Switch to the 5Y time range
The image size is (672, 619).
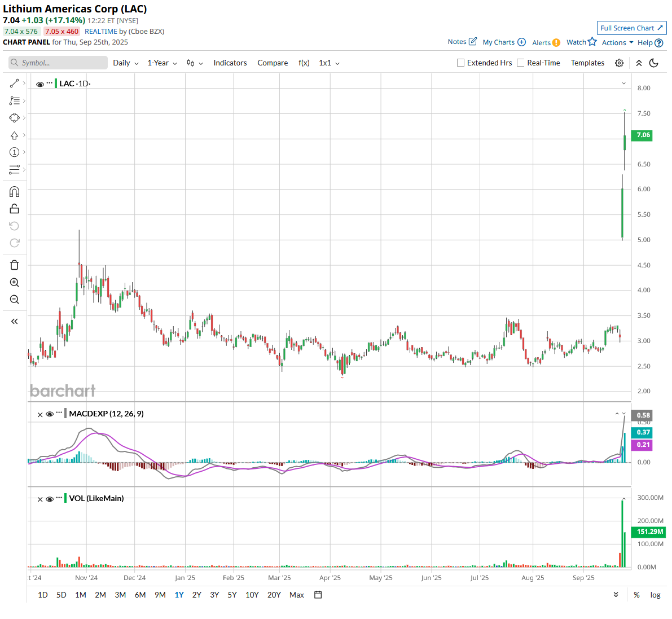[x=232, y=595]
